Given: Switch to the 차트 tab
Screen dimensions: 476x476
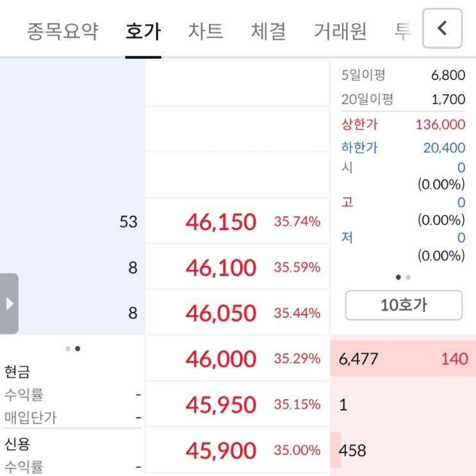Looking at the screenshot, I should pyautogui.click(x=206, y=31).
